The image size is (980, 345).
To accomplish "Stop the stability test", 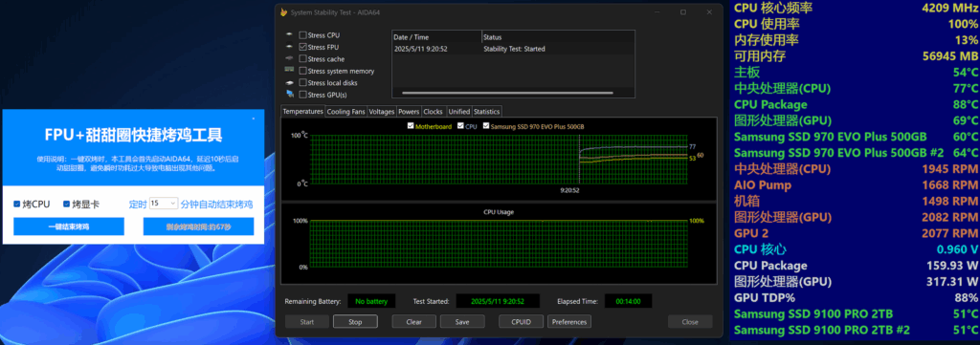I will 355,322.
